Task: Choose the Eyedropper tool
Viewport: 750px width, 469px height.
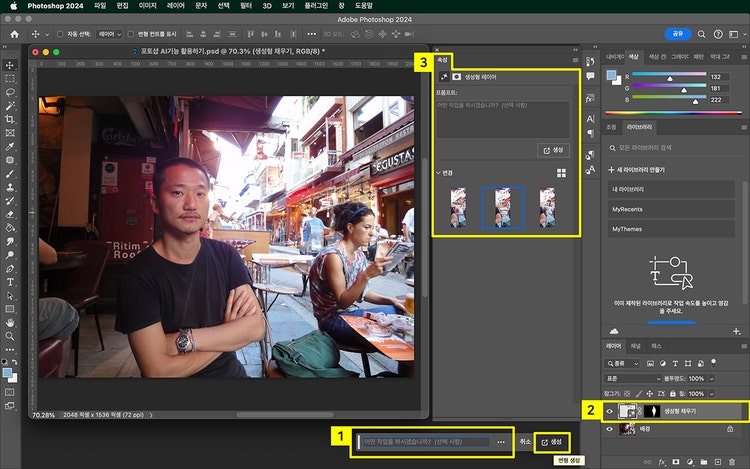Action: point(10,146)
